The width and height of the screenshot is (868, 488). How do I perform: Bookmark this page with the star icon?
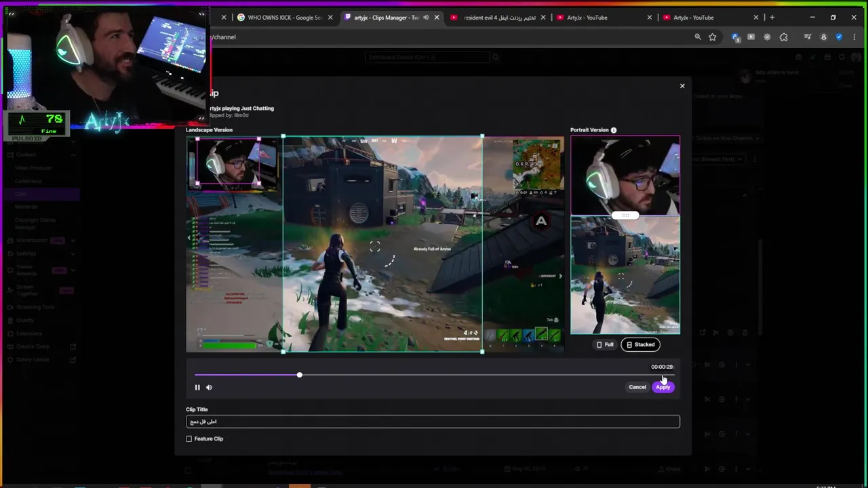tap(713, 37)
